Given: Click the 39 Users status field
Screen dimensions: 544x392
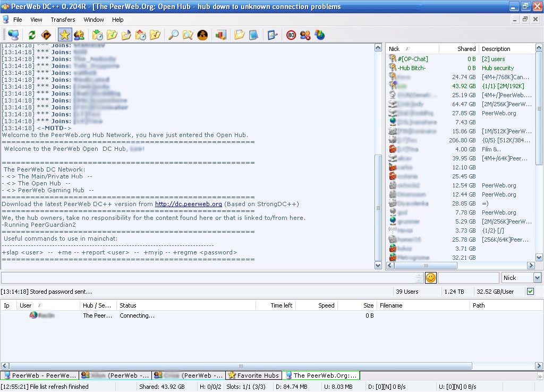Looking at the screenshot, I should click(416, 292).
